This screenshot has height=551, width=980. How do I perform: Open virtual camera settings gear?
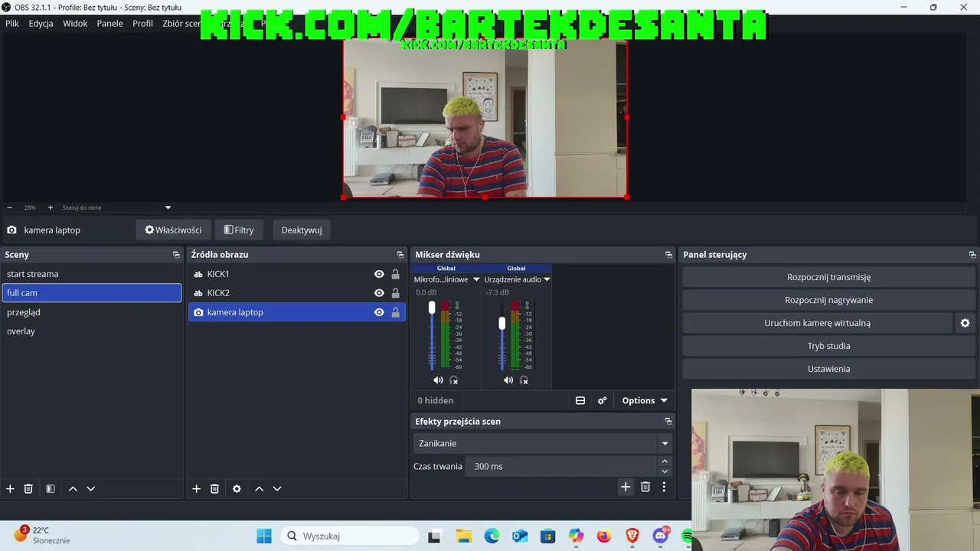pos(965,323)
